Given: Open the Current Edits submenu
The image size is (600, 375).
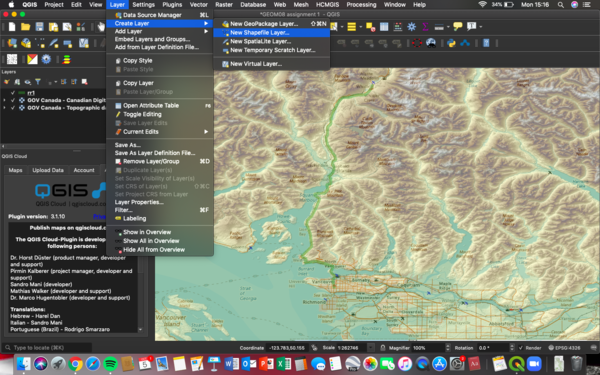Looking at the screenshot, I should (x=160, y=132).
